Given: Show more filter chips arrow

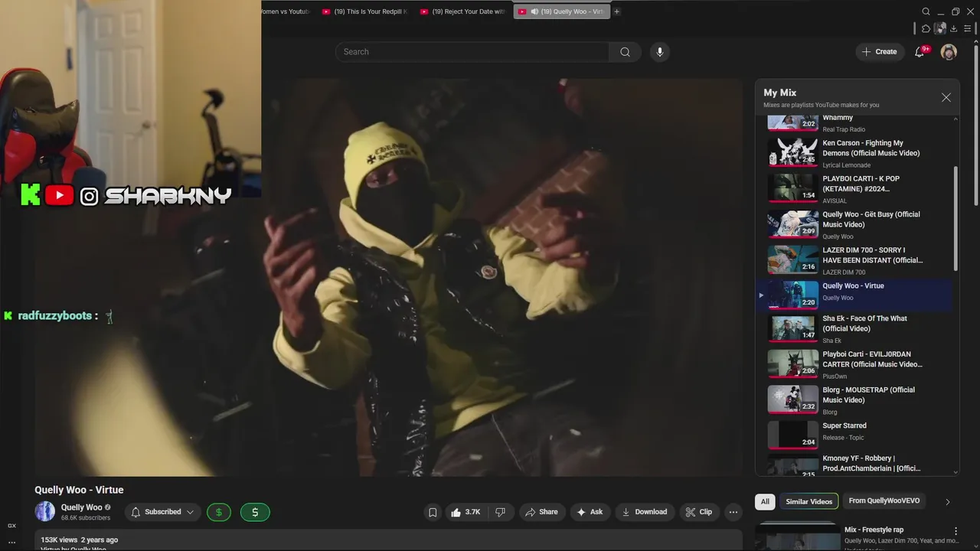Looking at the screenshot, I should [x=947, y=502].
